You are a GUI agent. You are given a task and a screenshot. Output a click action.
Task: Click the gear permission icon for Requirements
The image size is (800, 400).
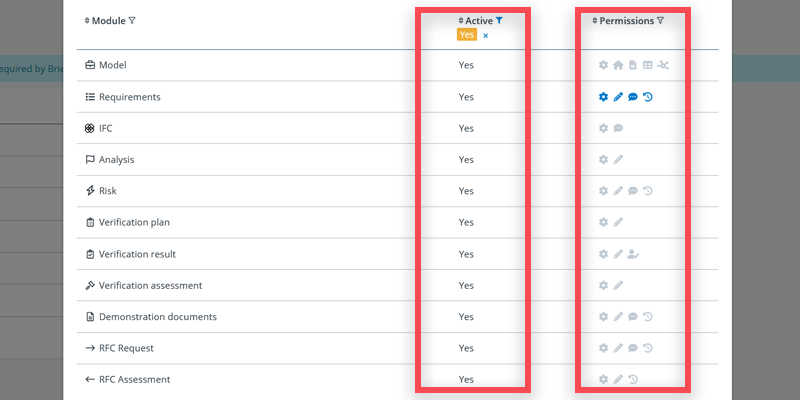[603, 97]
